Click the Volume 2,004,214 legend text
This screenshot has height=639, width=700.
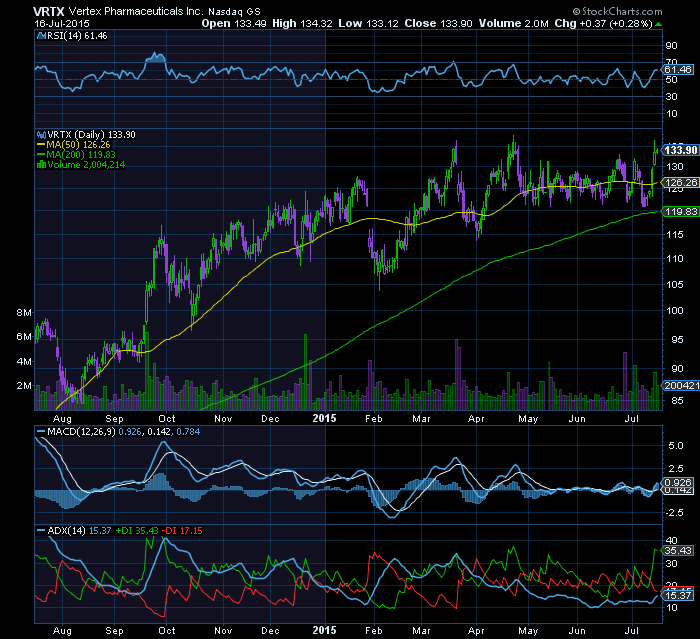coord(86,164)
